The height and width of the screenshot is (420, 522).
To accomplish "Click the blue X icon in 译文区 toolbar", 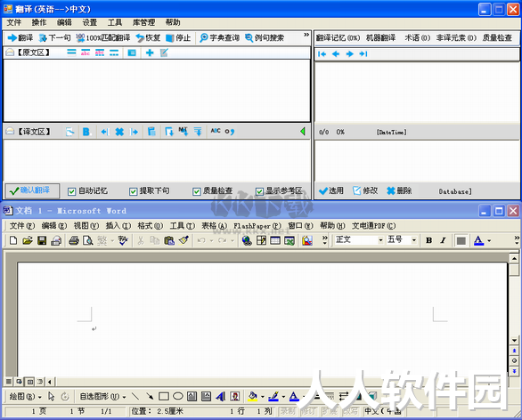I will 119,132.
